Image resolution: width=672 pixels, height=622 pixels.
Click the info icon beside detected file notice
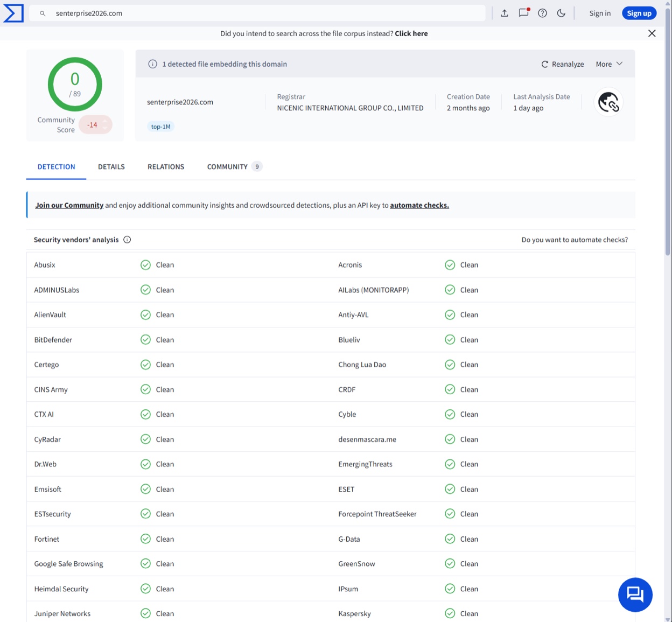tap(152, 64)
